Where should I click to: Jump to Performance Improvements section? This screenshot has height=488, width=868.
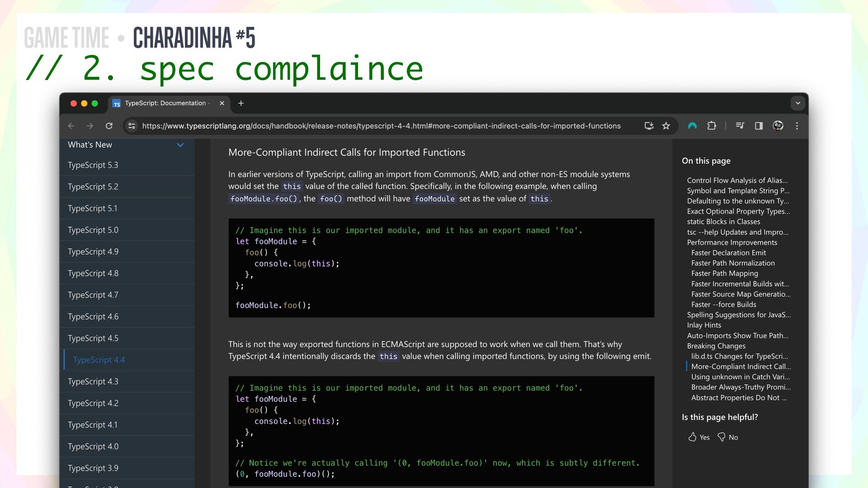click(732, 243)
